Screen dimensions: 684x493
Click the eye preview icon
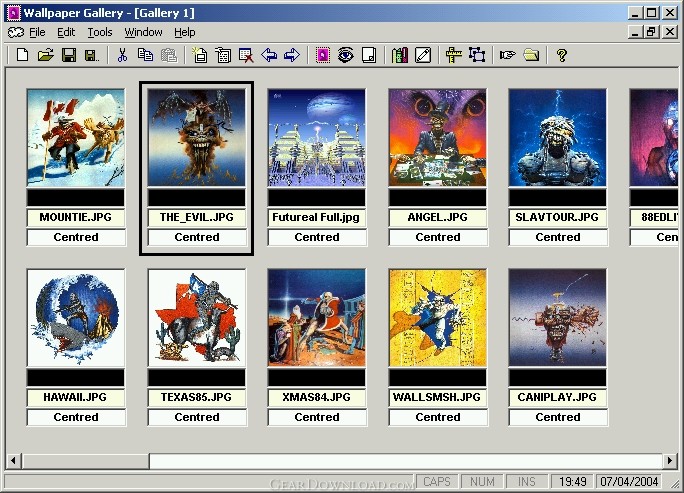[x=345, y=55]
